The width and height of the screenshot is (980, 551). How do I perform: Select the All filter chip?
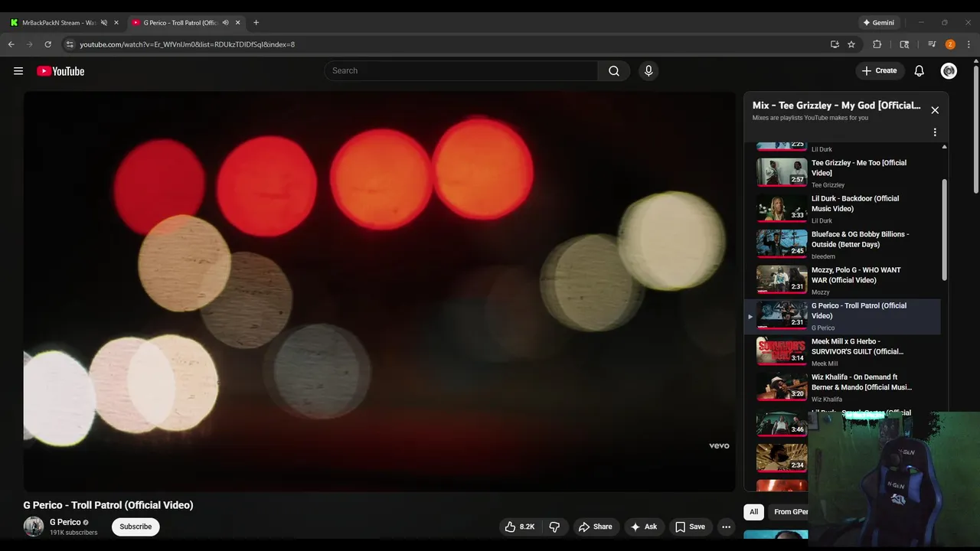[754, 512]
